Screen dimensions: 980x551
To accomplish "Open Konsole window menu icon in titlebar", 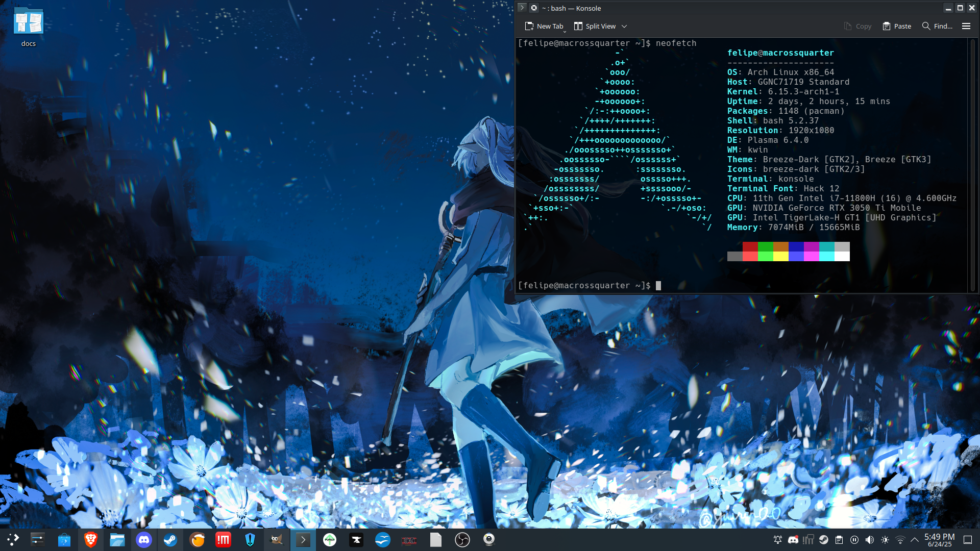I will [x=522, y=8].
